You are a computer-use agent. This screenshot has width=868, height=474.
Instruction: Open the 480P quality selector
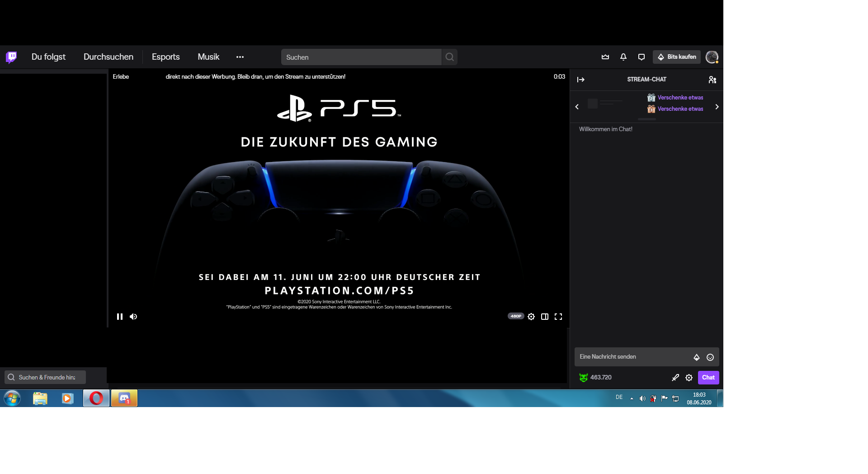515,316
